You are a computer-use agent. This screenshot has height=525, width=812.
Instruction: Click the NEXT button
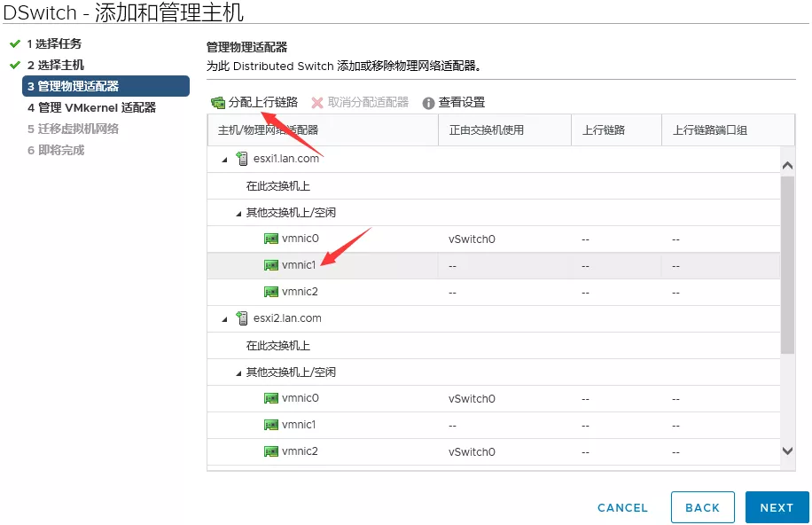[777, 507]
